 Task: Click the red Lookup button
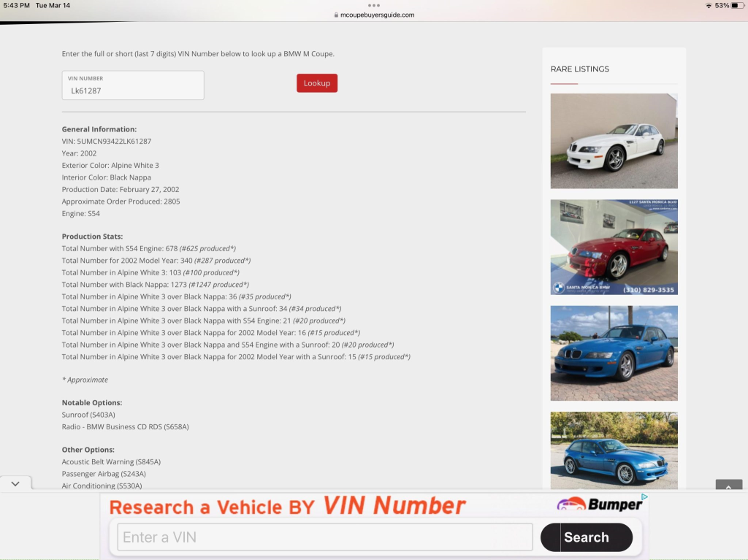click(x=317, y=83)
